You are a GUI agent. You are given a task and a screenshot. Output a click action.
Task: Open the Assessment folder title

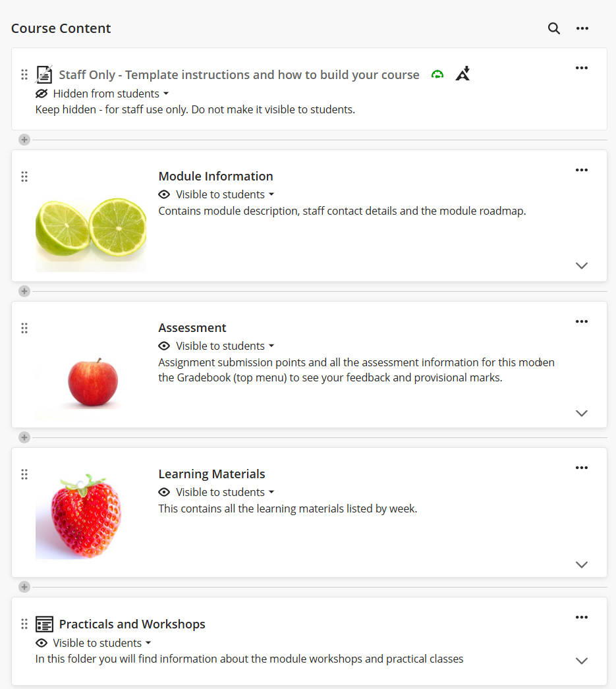(x=192, y=327)
